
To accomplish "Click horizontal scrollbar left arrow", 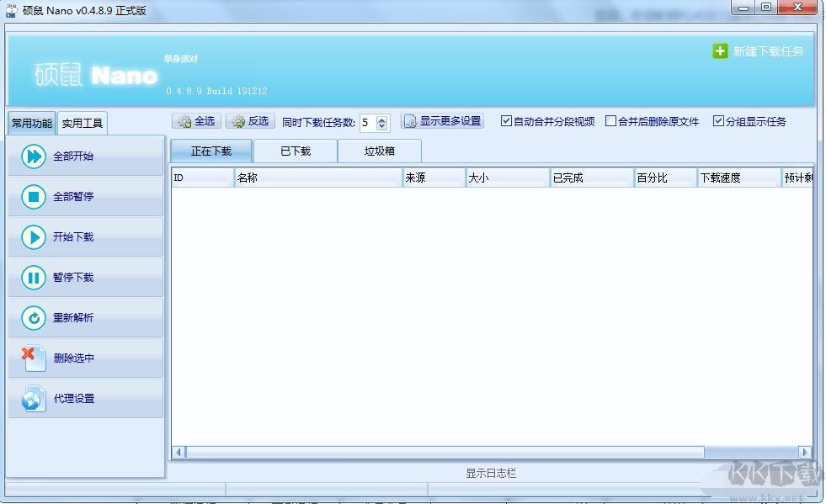I will [179, 452].
